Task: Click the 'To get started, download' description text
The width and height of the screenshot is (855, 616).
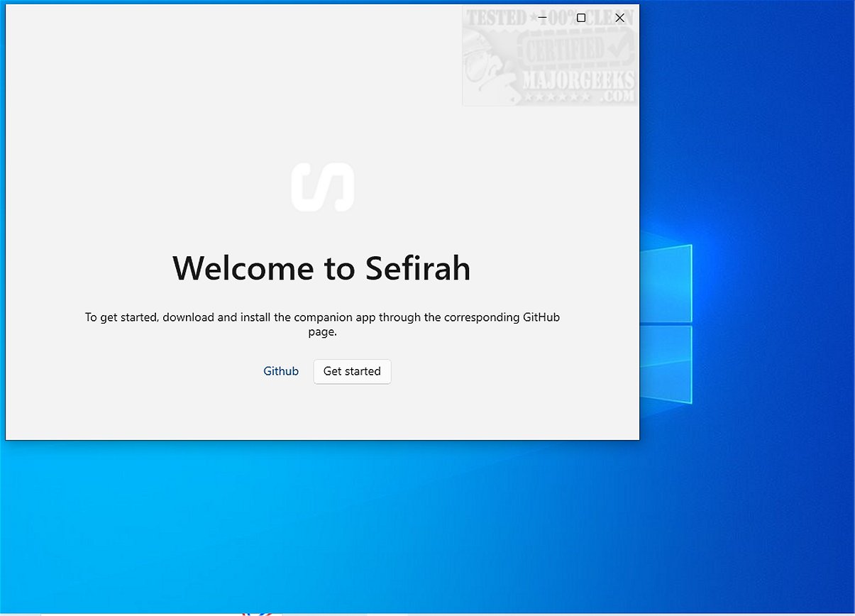Action: point(323,324)
